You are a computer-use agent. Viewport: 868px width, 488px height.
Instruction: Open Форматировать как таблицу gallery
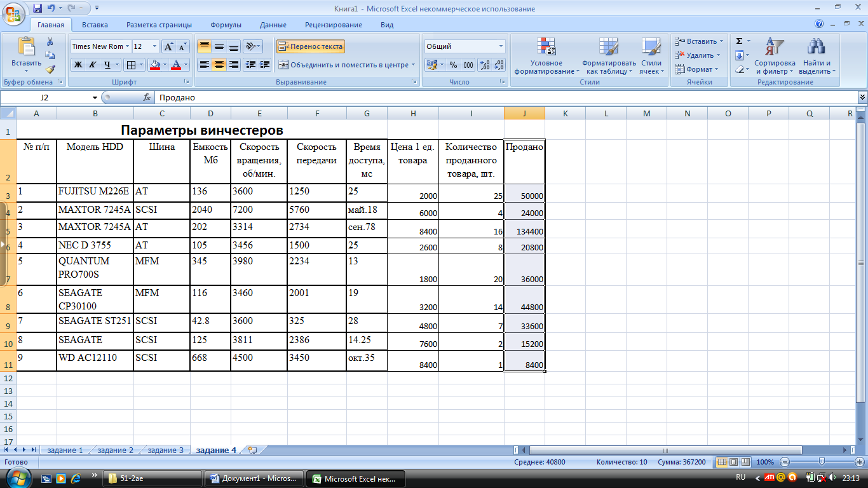(609, 56)
